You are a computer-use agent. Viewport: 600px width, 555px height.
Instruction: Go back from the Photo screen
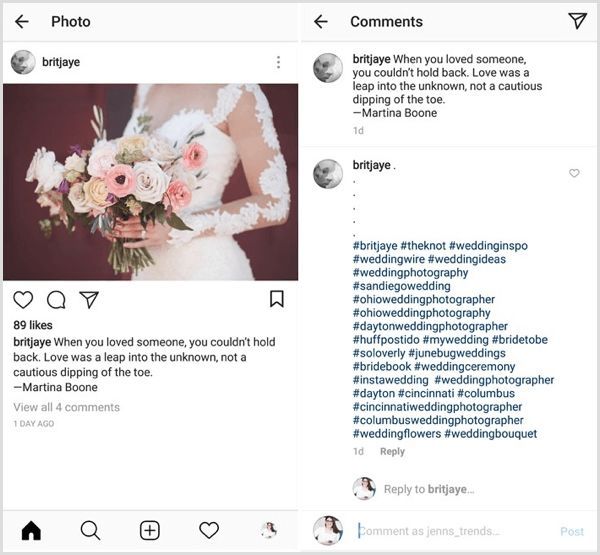click(22, 21)
